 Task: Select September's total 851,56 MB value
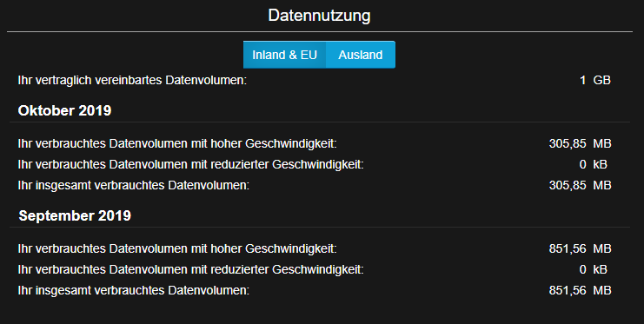click(580, 291)
